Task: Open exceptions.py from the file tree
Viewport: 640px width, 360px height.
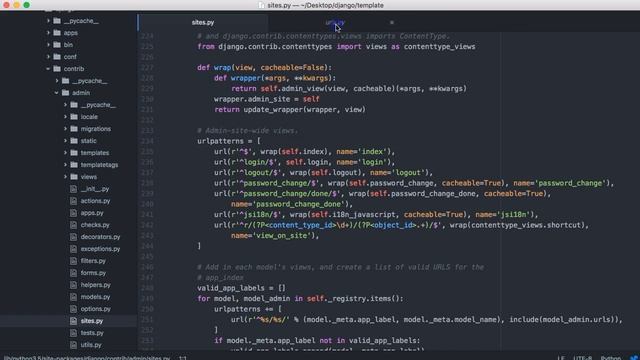Action: point(100,249)
